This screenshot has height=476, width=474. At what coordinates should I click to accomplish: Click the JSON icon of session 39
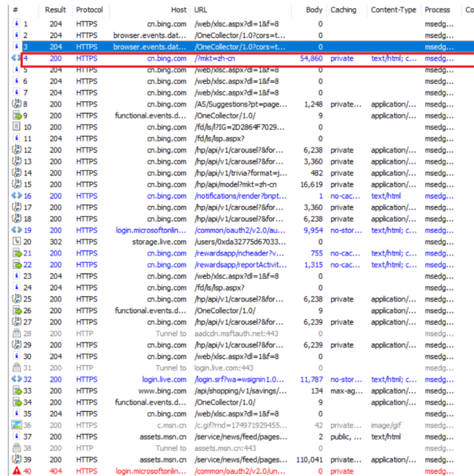[x=16, y=459]
